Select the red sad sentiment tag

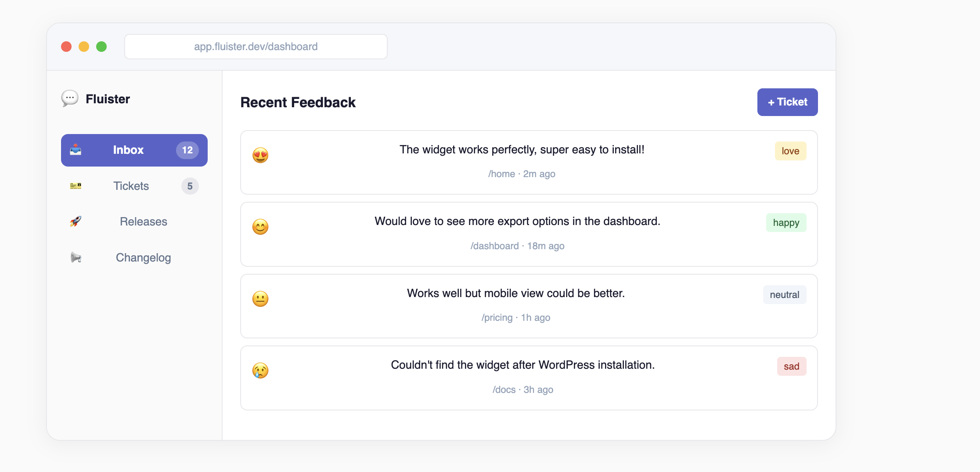[791, 367]
